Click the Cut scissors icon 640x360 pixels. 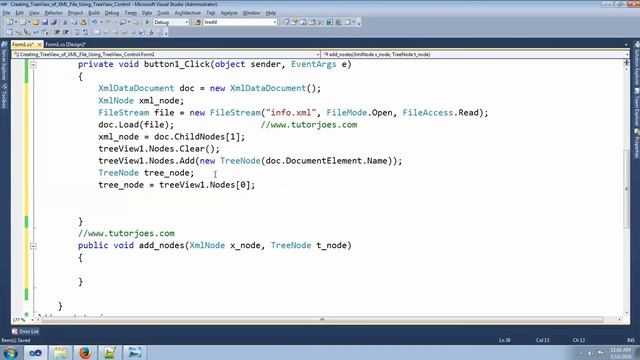pyautogui.click(x=65, y=22)
